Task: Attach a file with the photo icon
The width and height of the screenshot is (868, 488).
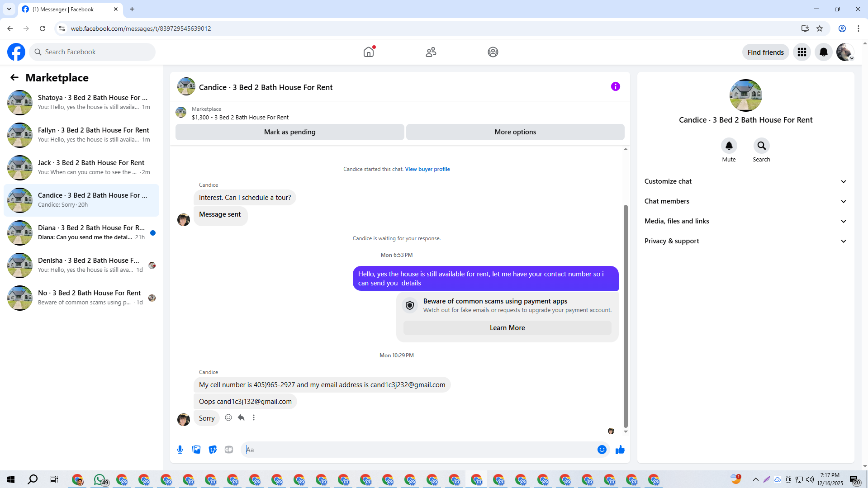Action: pos(196,450)
